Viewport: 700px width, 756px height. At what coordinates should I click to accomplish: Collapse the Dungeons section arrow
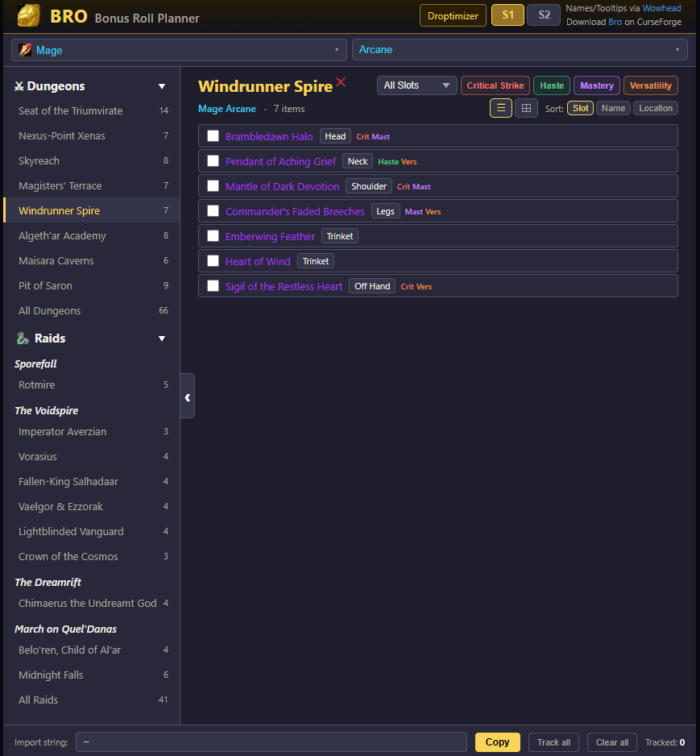point(162,86)
